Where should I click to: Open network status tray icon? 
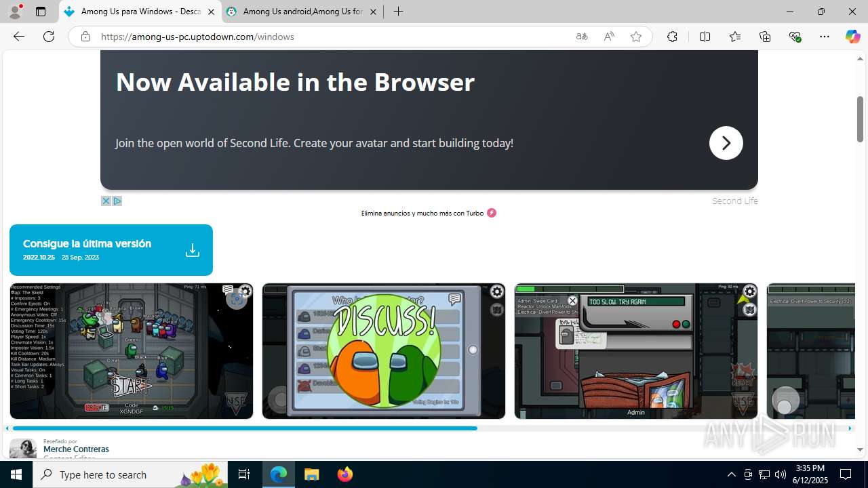pyautogui.click(x=764, y=474)
